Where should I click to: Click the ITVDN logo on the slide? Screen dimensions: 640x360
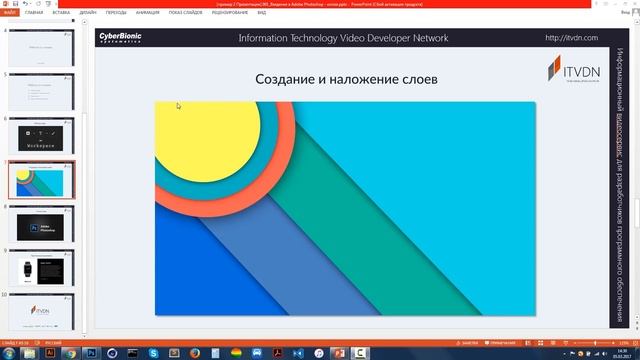click(573, 69)
